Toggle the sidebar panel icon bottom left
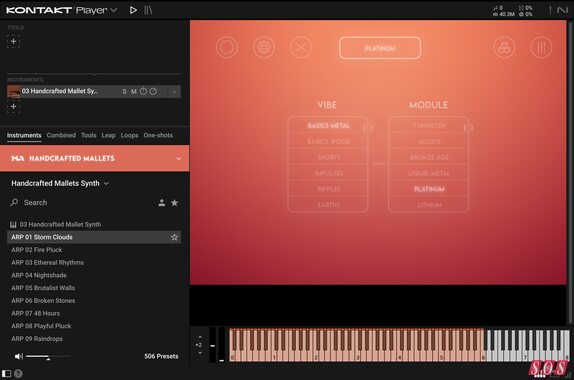This screenshot has height=380, width=574. pyautogui.click(x=6, y=373)
